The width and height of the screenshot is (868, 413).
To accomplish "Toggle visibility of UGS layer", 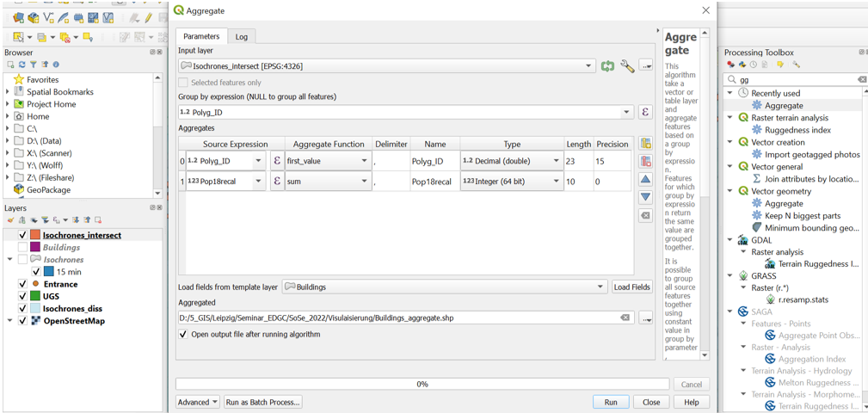I will (x=23, y=296).
